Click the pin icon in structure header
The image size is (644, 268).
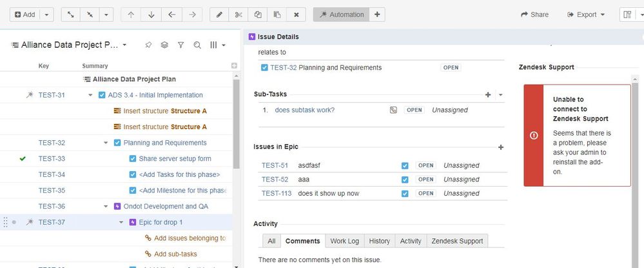click(148, 45)
